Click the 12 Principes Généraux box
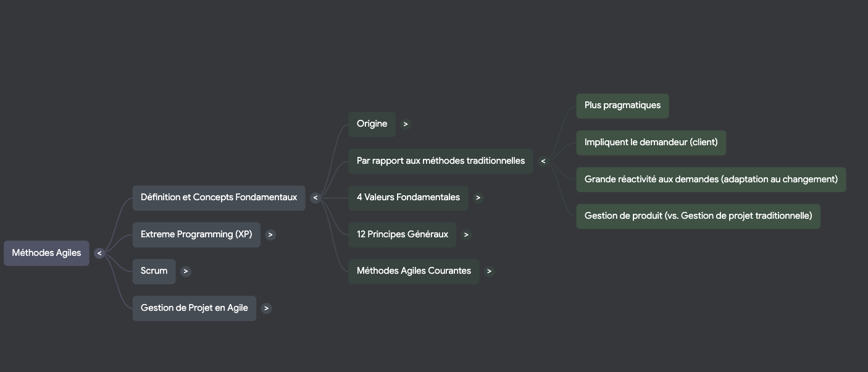The height and width of the screenshot is (372, 868). click(402, 235)
